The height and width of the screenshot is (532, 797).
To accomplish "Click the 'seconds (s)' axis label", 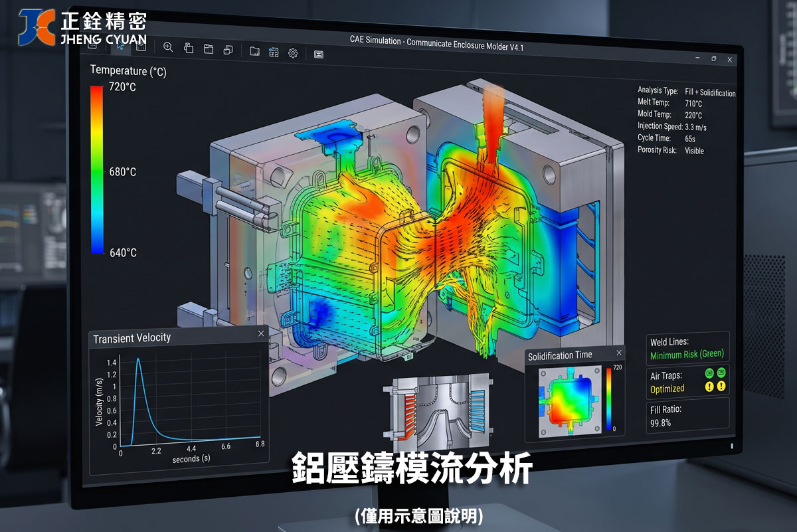I will pyautogui.click(x=191, y=459).
